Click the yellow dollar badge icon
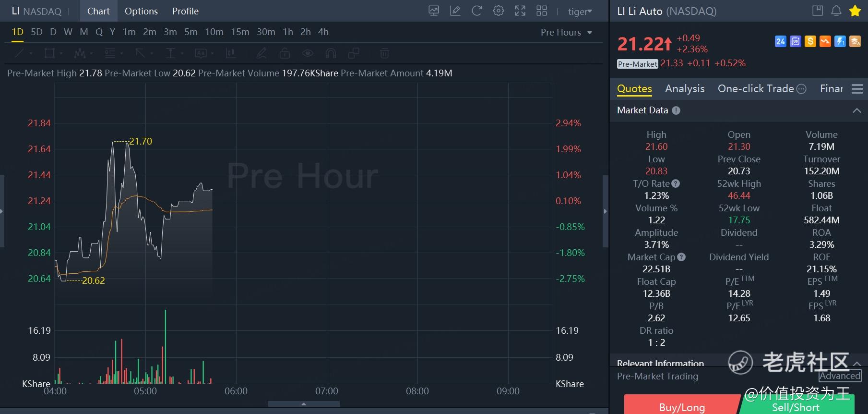The height and width of the screenshot is (414, 868). click(x=810, y=41)
